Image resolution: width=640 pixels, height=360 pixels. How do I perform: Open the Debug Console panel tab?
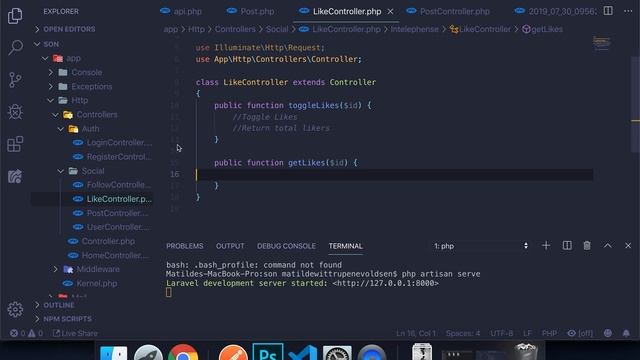pyautogui.click(x=286, y=246)
